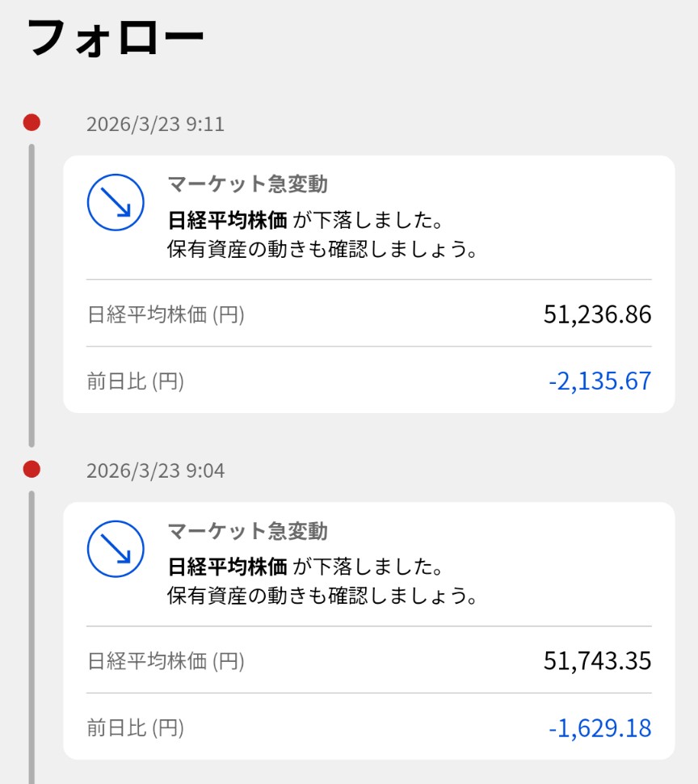698x784 pixels.
Task: Tap 日経平均株価 (円) row label in the 9:11 card
Action: click(x=166, y=314)
